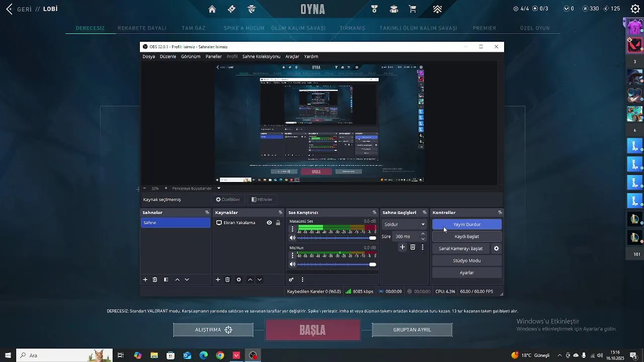
Task: Select Valorant REKABETE DAYALI tab
Action: 142,28
